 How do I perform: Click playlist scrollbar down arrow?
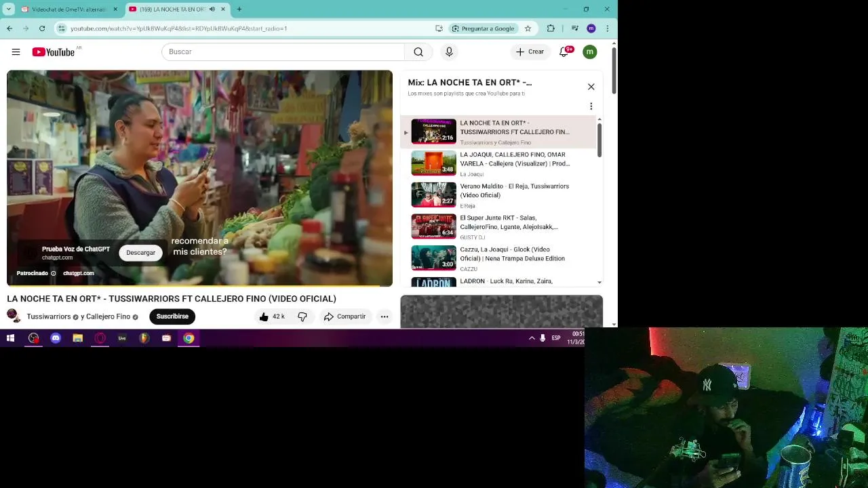point(599,282)
